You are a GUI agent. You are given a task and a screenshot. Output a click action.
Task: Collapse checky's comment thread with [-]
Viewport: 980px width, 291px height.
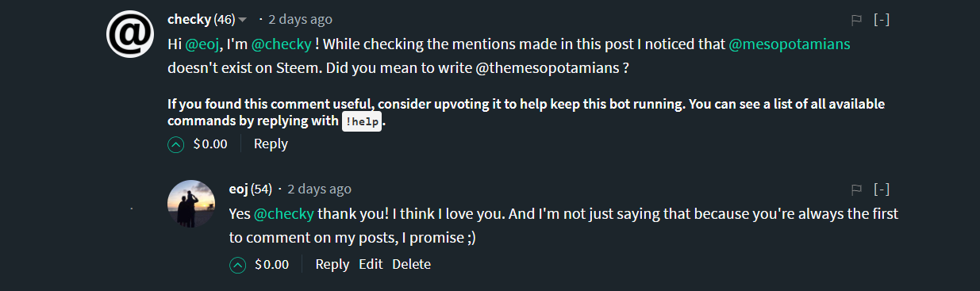point(881,20)
